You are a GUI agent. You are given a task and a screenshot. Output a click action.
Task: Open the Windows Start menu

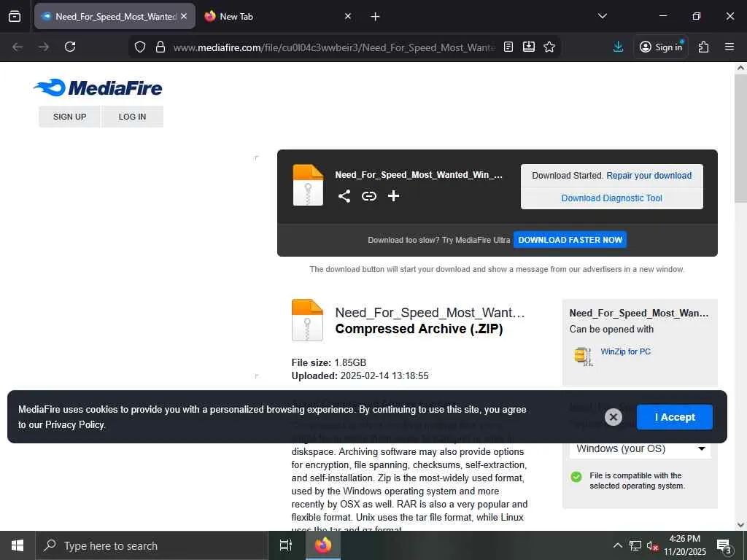(x=18, y=545)
